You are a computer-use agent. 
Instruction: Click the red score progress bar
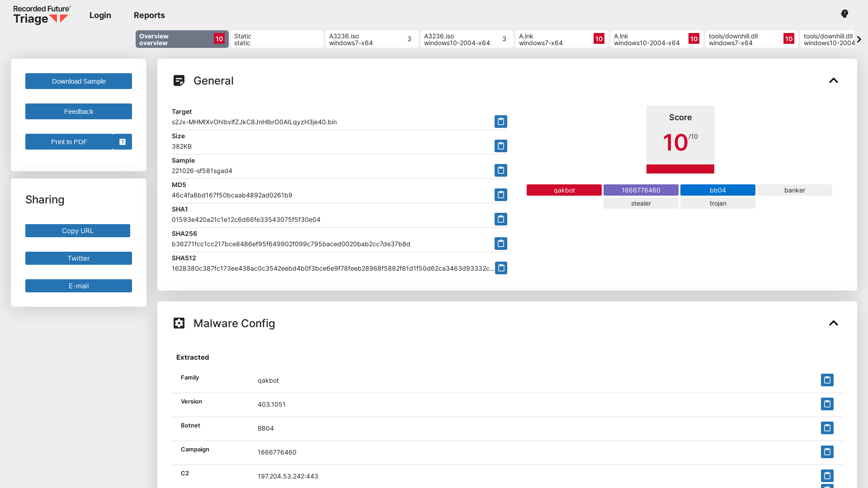pyautogui.click(x=680, y=169)
